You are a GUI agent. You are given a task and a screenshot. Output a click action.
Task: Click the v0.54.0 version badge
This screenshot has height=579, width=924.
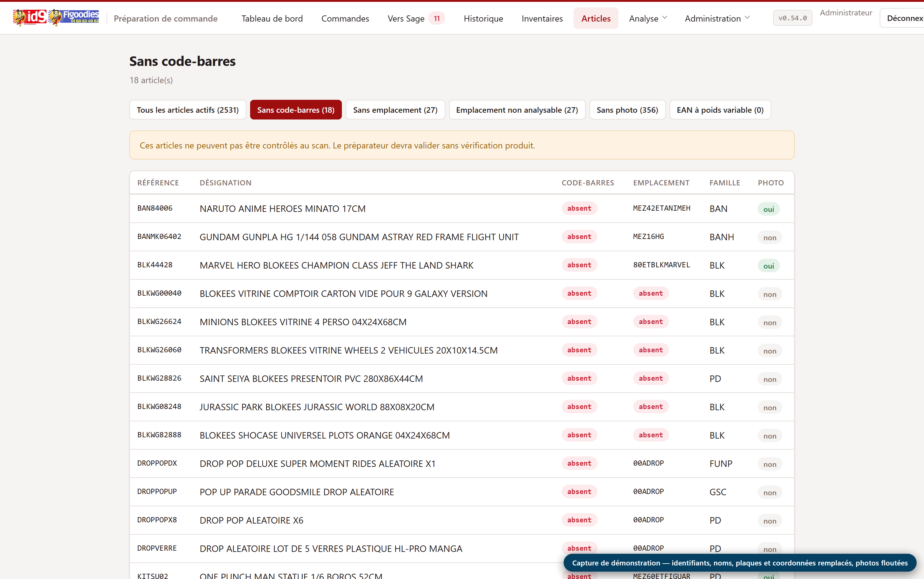(x=792, y=18)
